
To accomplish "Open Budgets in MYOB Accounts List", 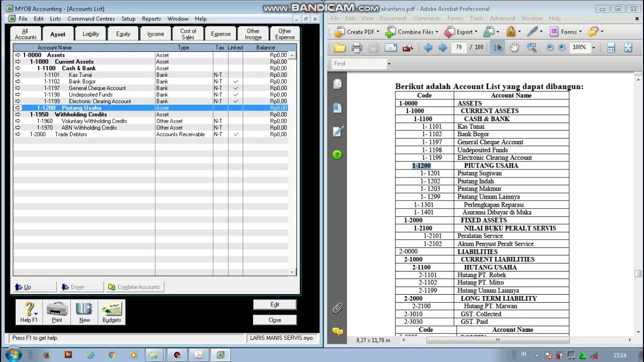I will pyautogui.click(x=112, y=312).
